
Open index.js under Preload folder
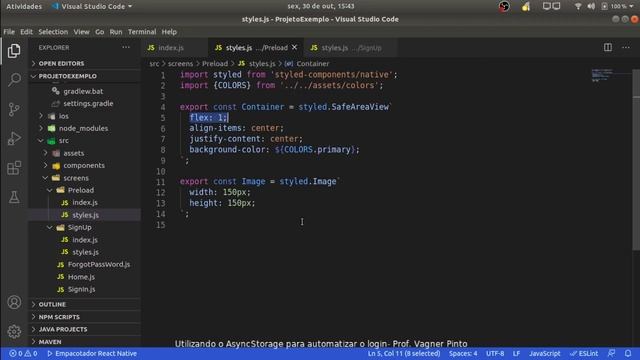click(x=84, y=202)
